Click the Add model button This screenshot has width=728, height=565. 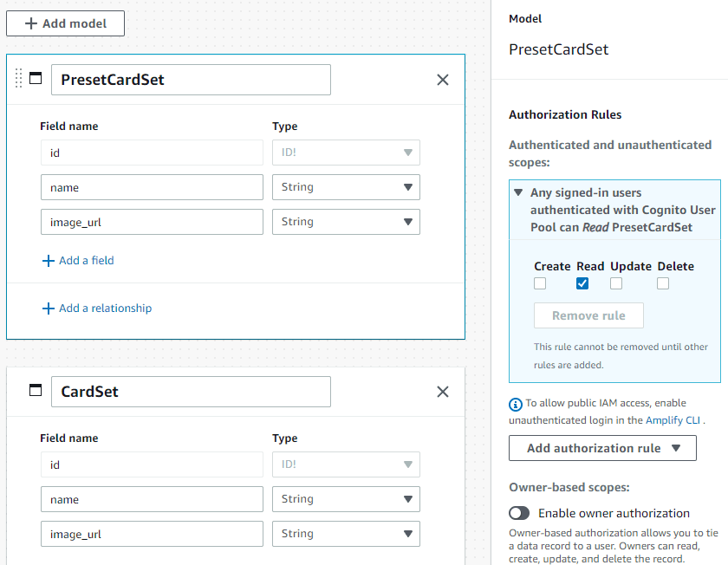[65, 23]
